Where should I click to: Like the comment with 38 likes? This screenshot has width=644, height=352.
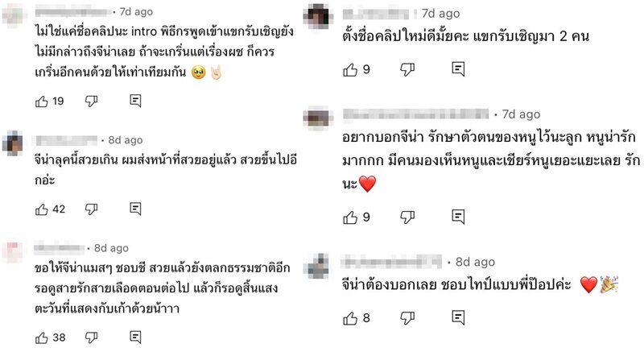[42, 338]
